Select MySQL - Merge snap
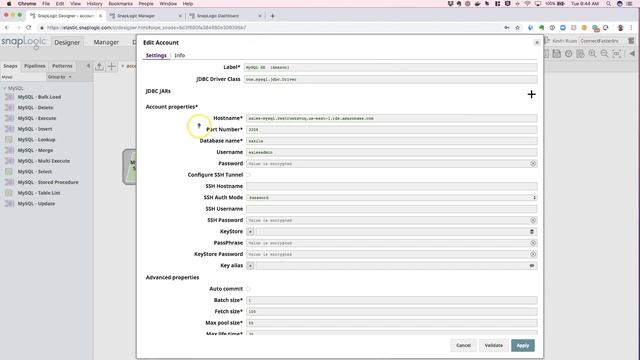 35,150
